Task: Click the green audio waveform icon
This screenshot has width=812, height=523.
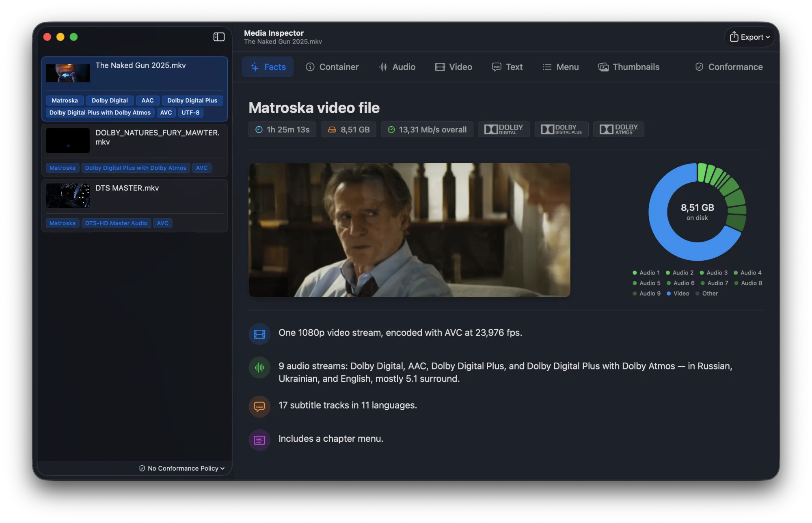Action: click(x=259, y=367)
